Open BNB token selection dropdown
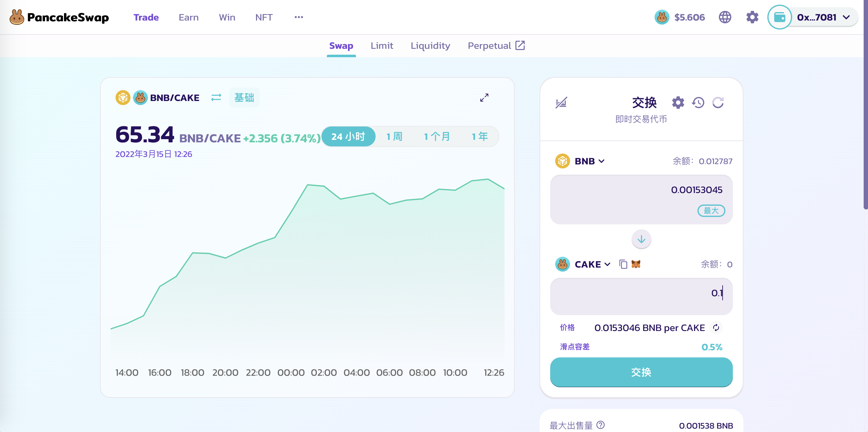This screenshot has height=432, width=868. (589, 161)
